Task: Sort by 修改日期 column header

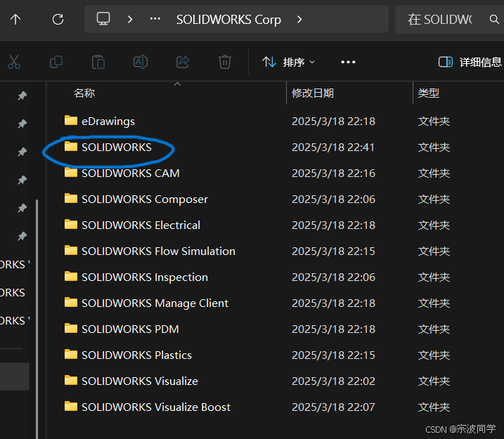Action: tap(313, 93)
